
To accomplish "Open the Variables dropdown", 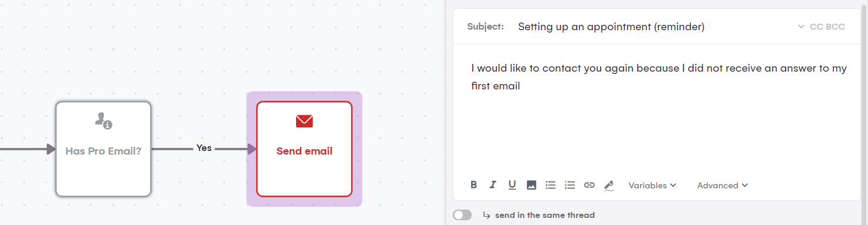I will pos(652,185).
